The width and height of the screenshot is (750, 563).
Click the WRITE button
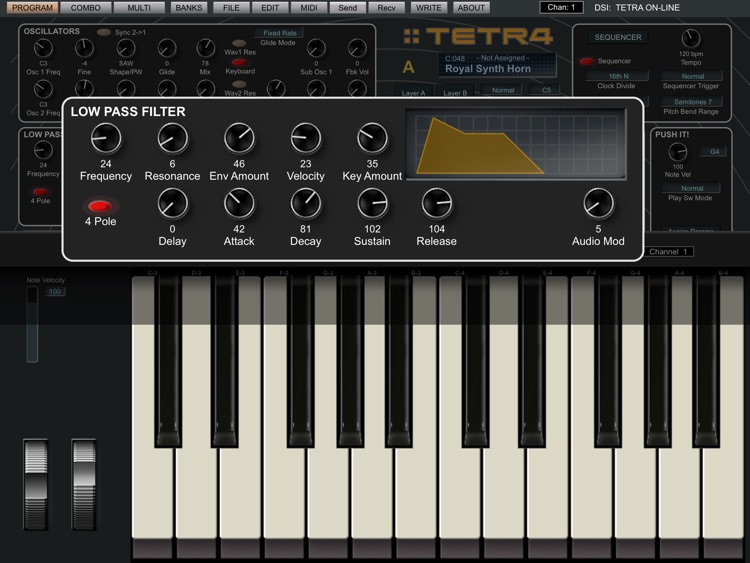429,8
